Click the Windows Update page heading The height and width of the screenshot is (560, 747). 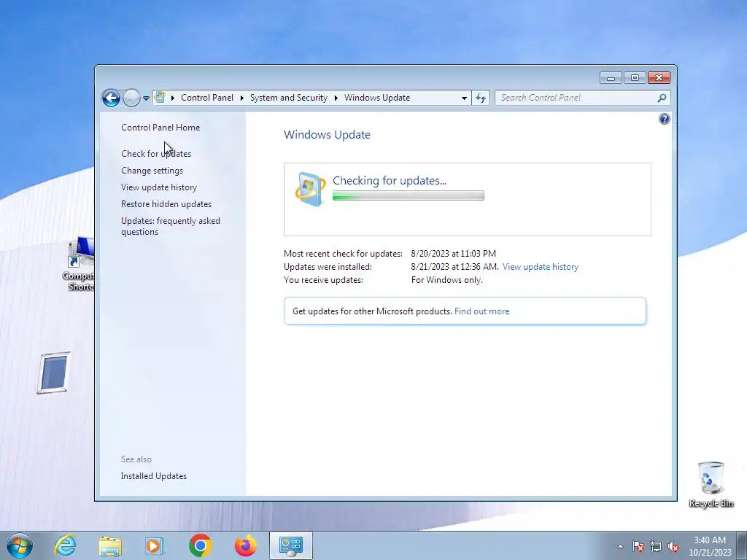(327, 134)
